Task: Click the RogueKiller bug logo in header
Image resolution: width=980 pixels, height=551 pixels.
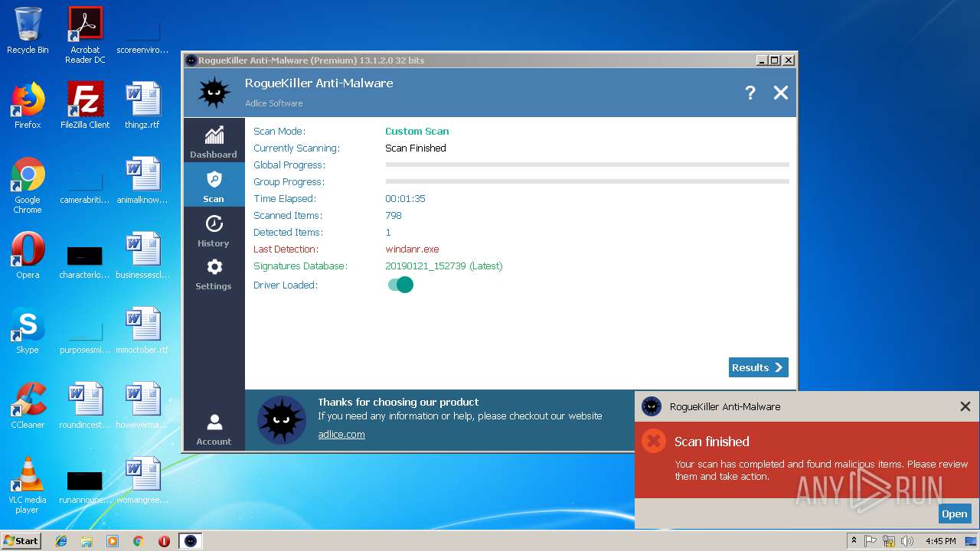Action: click(214, 93)
